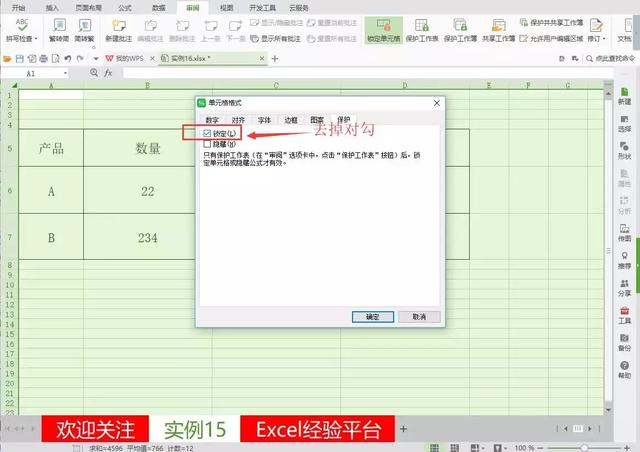Click the formula bar input field
Image resolution: width=640 pixels, height=452 pixels.
pyautogui.click(x=367, y=73)
